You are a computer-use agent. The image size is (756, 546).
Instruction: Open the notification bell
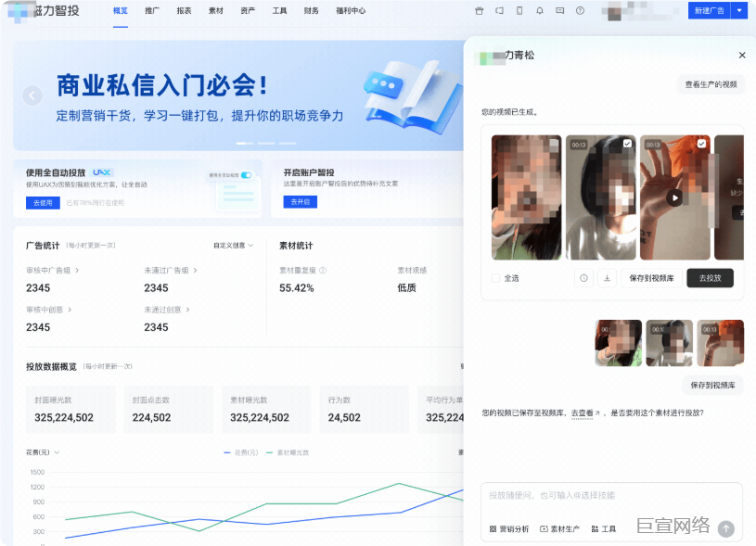click(540, 10)
